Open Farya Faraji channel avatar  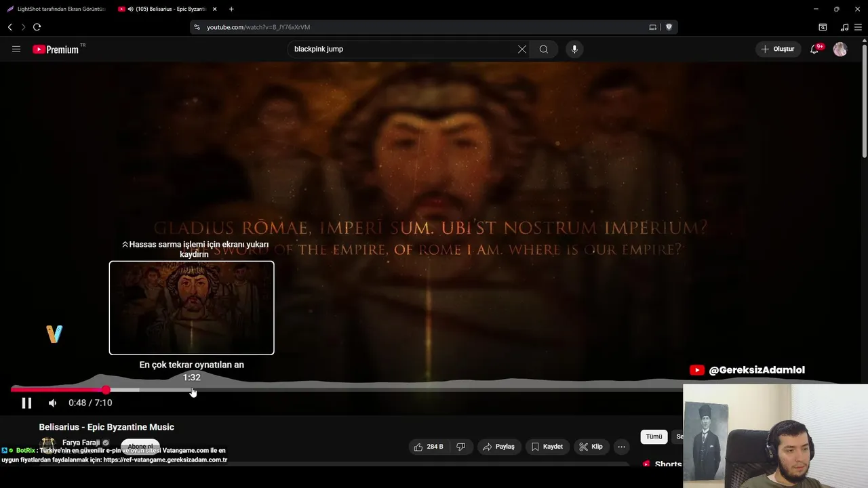[x=47, y=444]
